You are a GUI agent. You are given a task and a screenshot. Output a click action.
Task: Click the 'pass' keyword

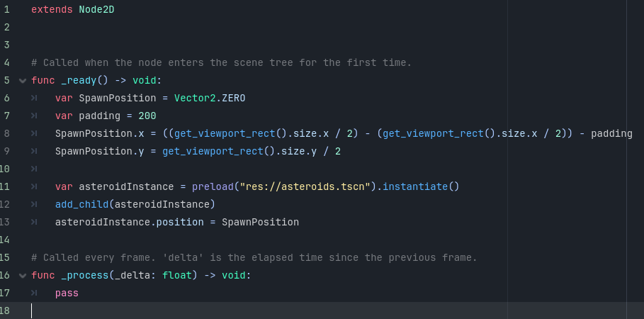coord(67,293)
